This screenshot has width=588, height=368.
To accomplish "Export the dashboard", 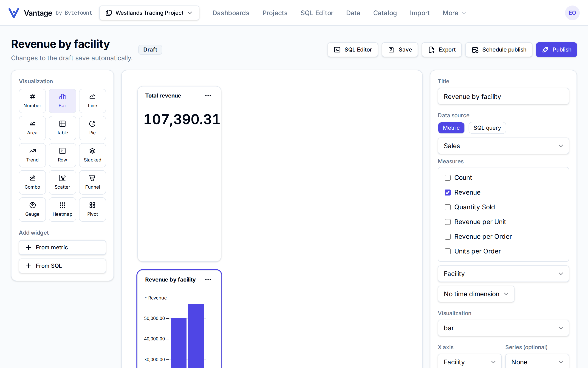I will (441, 50).
